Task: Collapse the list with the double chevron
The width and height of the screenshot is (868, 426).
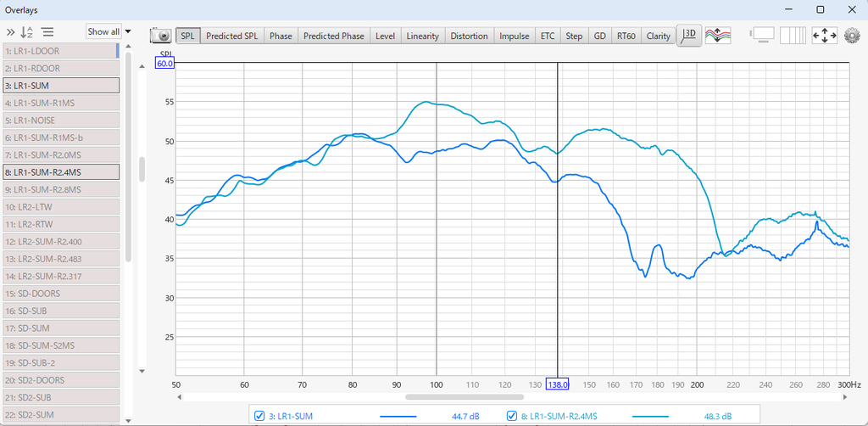Action: 10,32
